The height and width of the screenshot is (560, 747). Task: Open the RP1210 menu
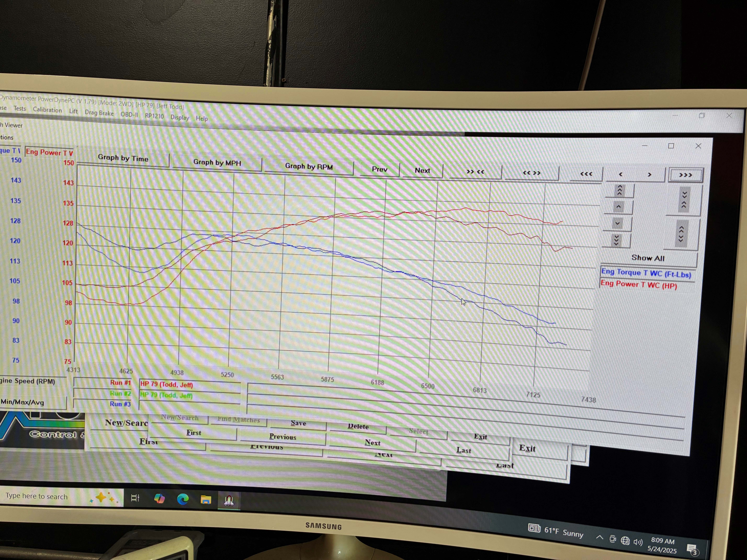click(x=154, y=116)
